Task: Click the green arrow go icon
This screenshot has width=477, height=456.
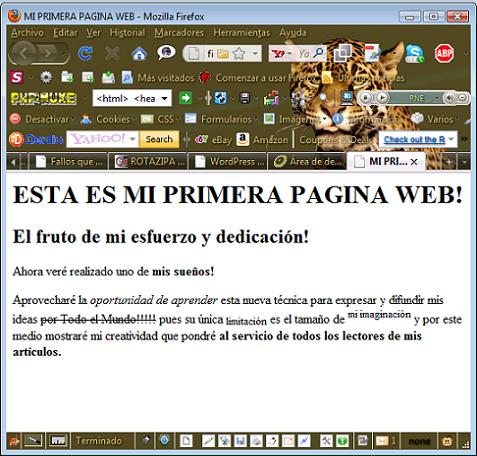Action: (185, 98)
